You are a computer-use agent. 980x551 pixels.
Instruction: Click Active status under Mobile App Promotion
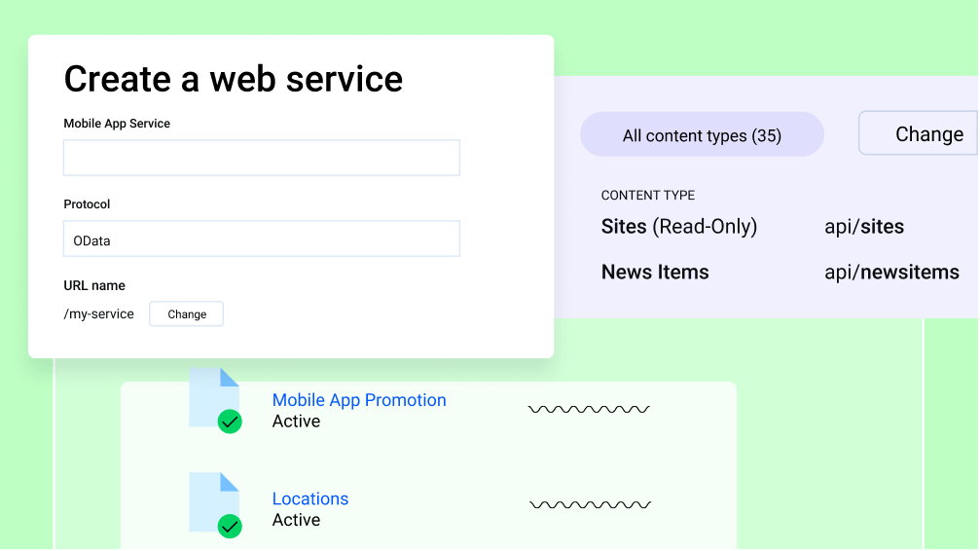(296, 422)
